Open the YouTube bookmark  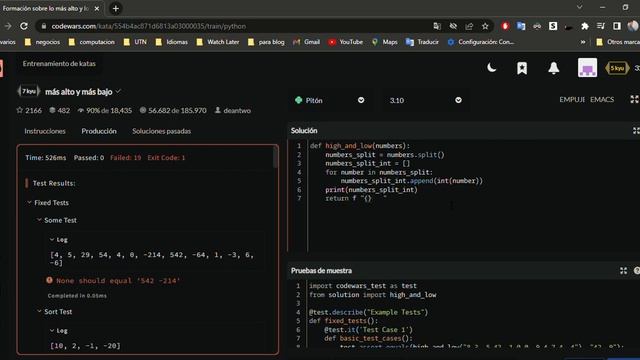(346, 42)
